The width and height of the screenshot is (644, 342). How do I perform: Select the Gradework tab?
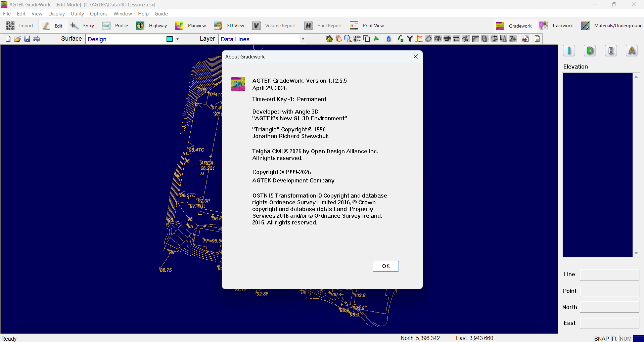click(514, 26)
